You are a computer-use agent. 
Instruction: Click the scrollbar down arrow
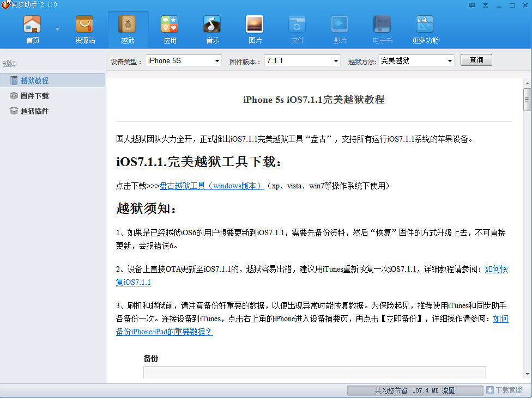coord(527,374)
